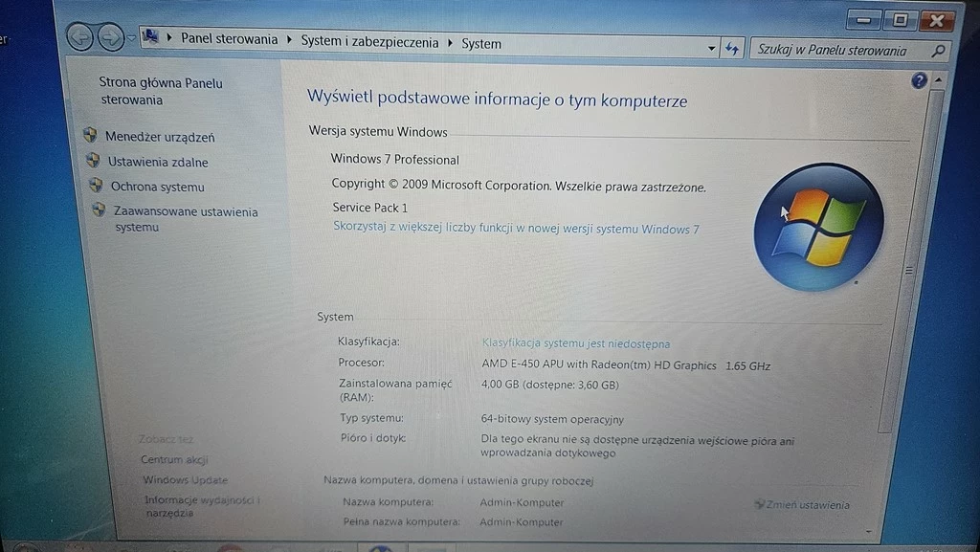Select System breadcrumb segment
The width and height of the screenshot is (980, 552).
[481, 44]
